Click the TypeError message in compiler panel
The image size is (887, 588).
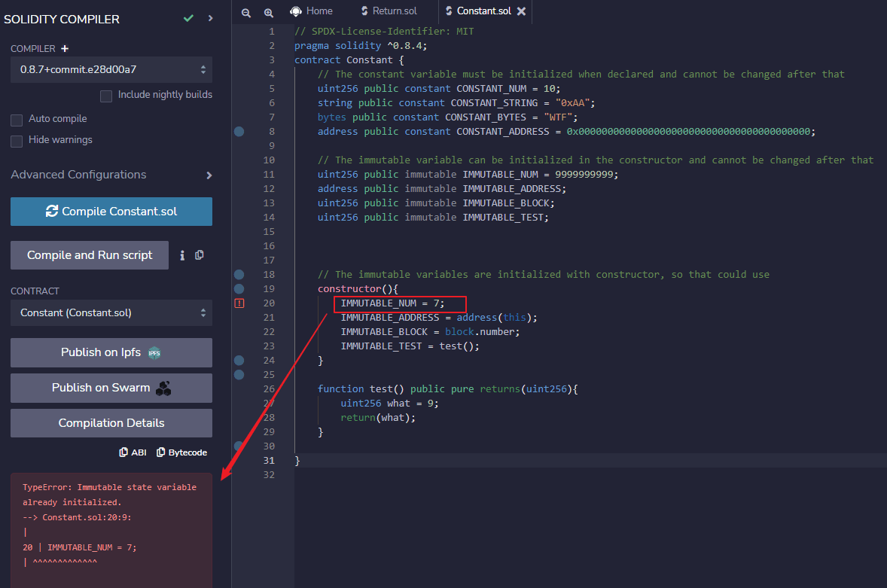109,494
